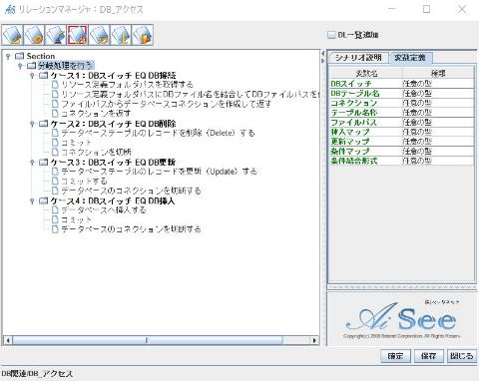Click the 確定 button

pos(395,356)
